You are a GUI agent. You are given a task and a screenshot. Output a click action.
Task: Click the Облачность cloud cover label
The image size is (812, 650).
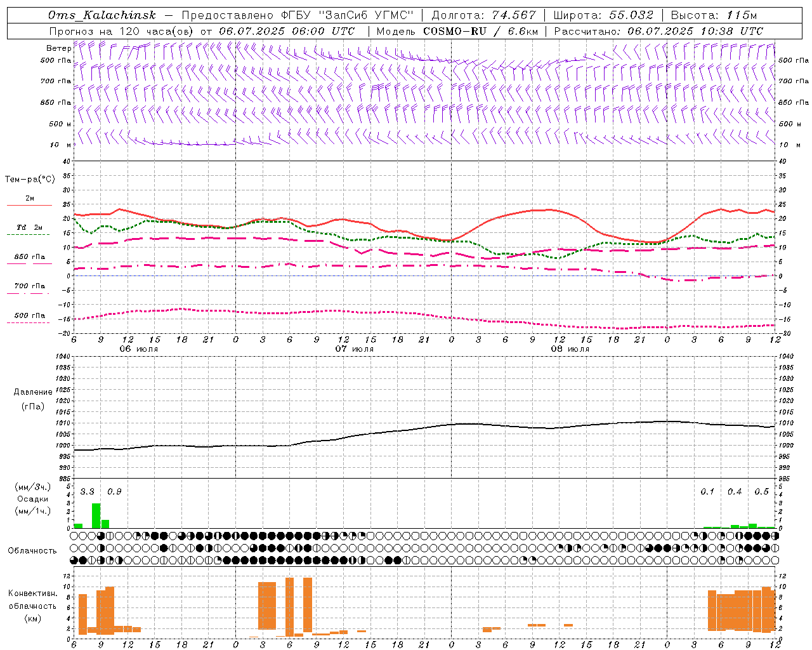pos(32,550)
